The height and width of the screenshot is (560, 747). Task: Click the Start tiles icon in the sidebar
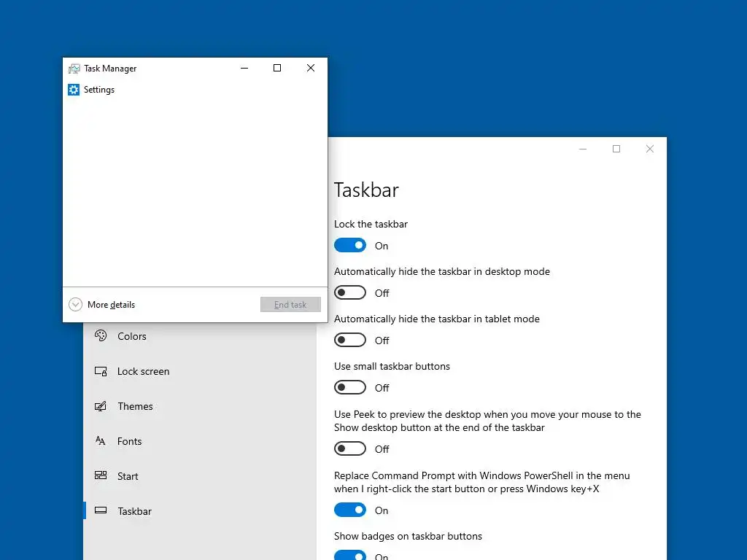[101, 475]
